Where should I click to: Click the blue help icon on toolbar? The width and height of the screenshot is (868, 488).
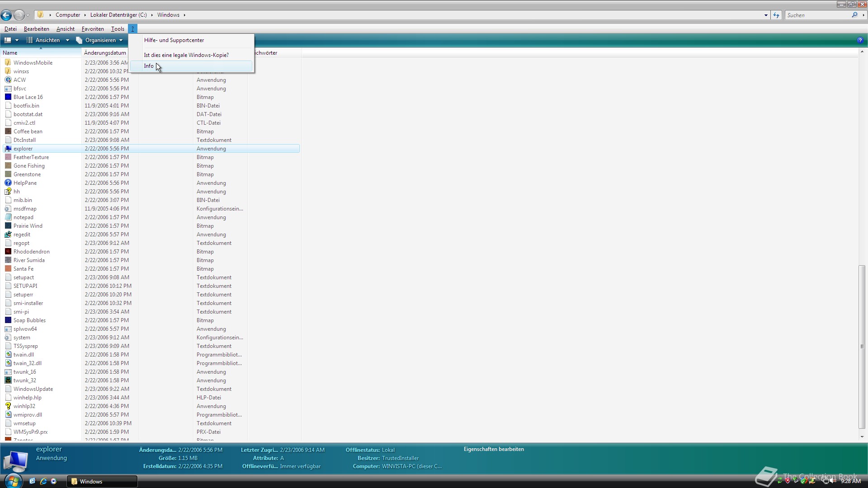pyautogui.click(x=860, y=40)
